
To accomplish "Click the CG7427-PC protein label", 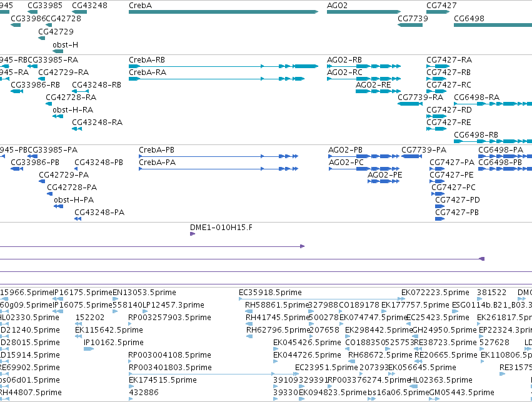I will pyautogui.click(x=454, y=188).
